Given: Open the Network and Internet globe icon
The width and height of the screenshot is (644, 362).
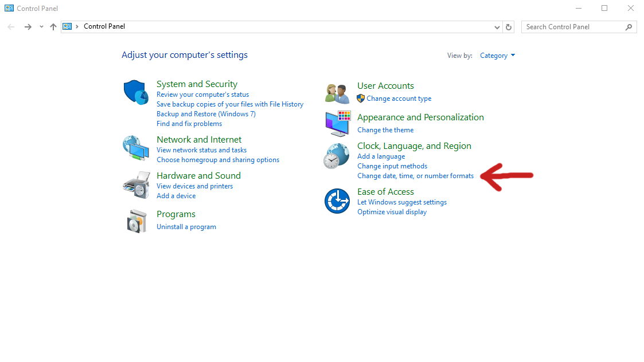Looking at the screenshot, I should [136, 148].
